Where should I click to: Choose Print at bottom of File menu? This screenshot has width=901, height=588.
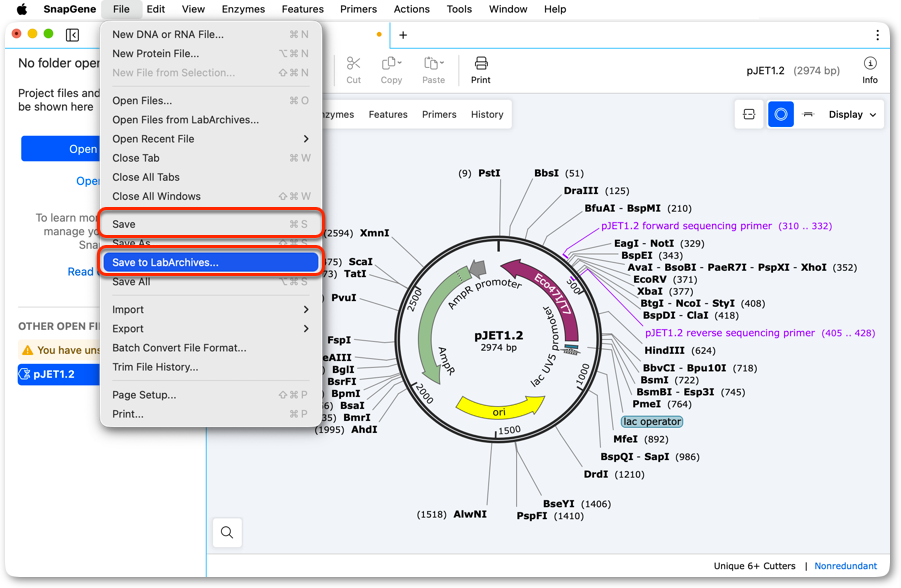pos(210,414)
